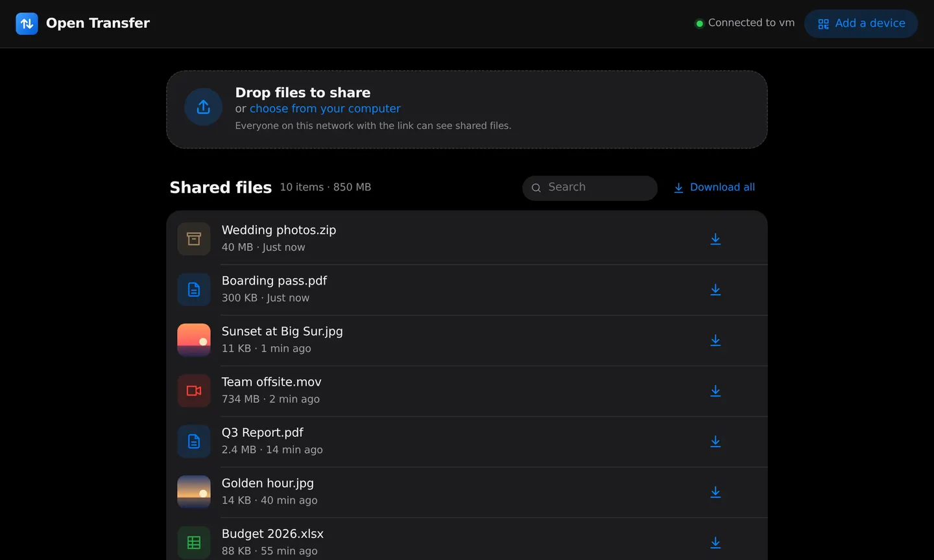Open the Sunset at Big Sur thumbnail
The width and height of the screenshot is (934, 560).
pos(194,340)
